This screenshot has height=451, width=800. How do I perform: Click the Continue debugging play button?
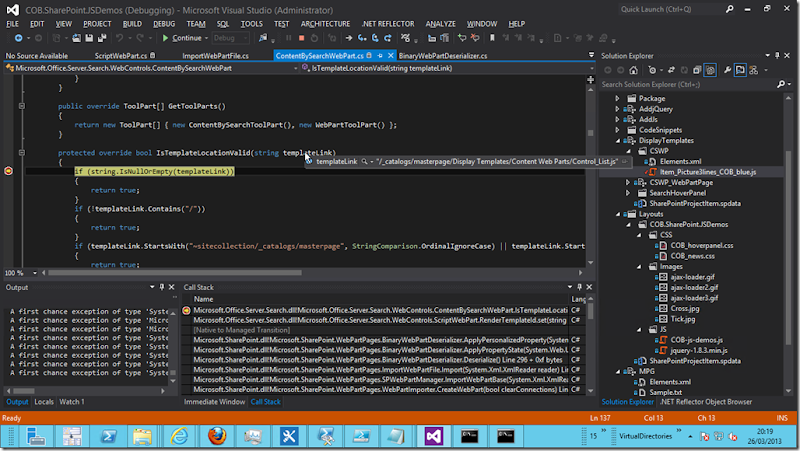[x=164, y=38]
